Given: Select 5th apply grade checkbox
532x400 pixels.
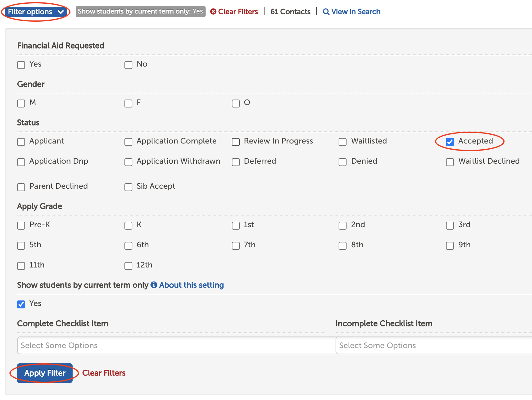Looking at the screenshot, I should 21,245.
